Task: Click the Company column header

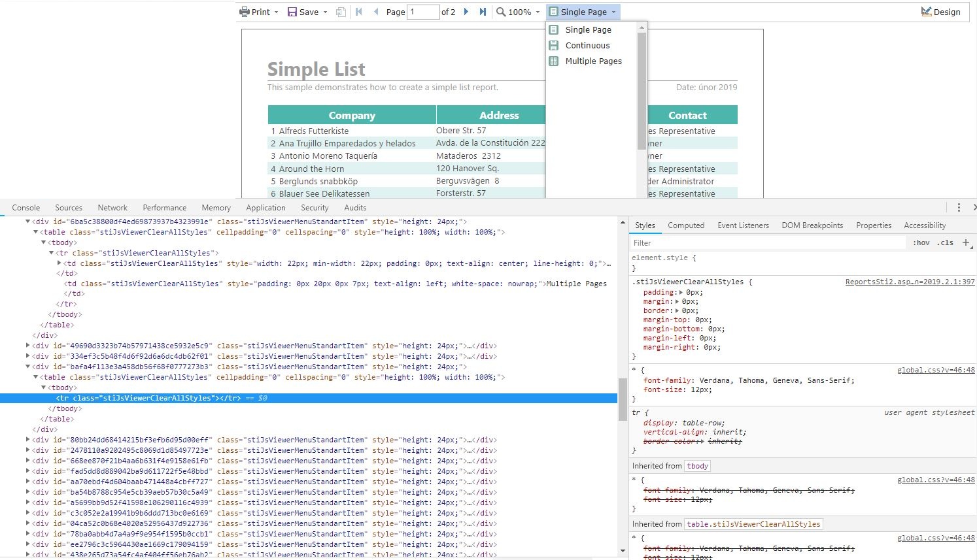Action: tap(352, 115)
